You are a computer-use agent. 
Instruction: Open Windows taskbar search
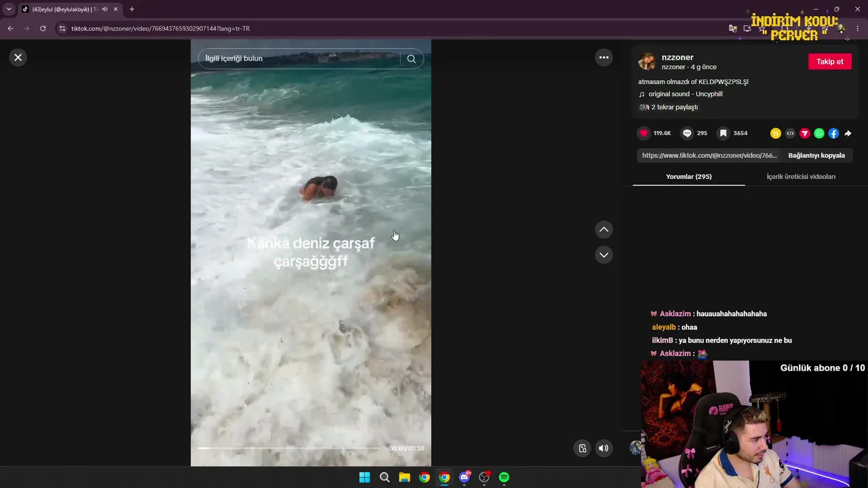pos(384,477)
